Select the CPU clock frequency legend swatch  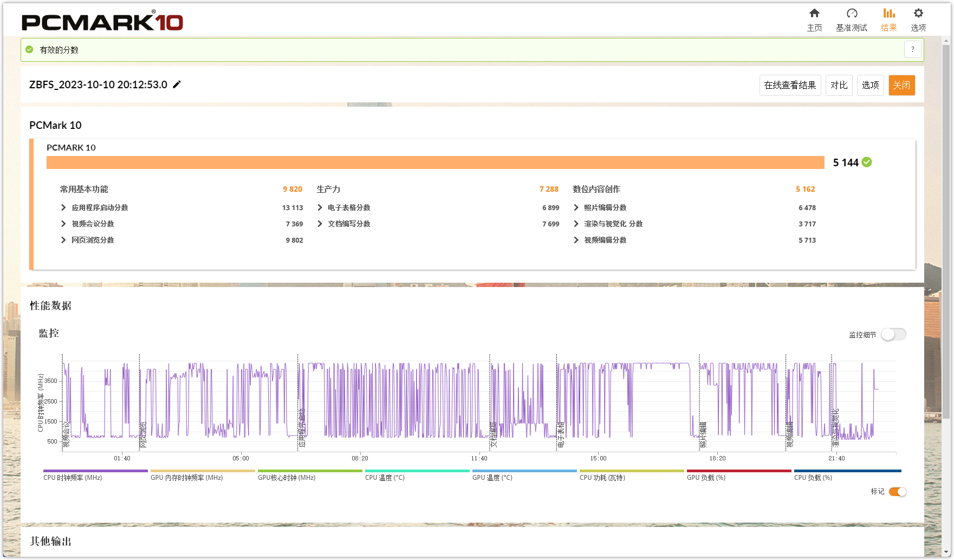[x=95, y=471]
